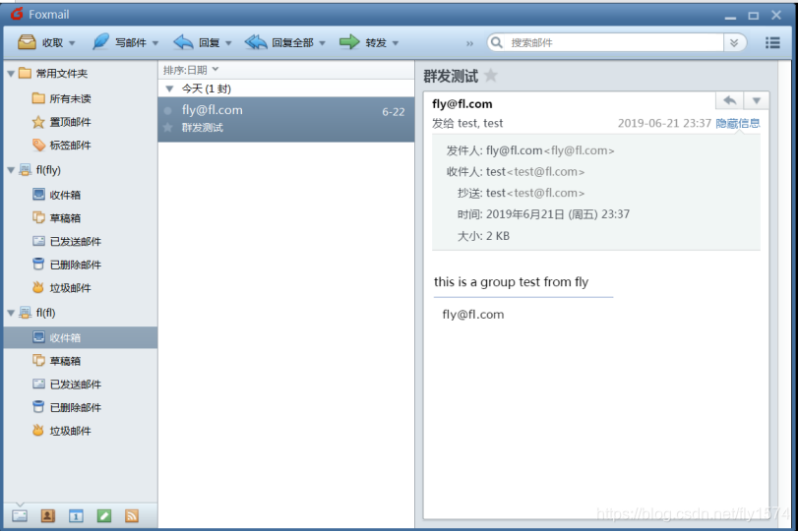Image resolution: width=799 pixels, height=532 pixels.
Task: Select the fl(fly) account
Action: 39,170
